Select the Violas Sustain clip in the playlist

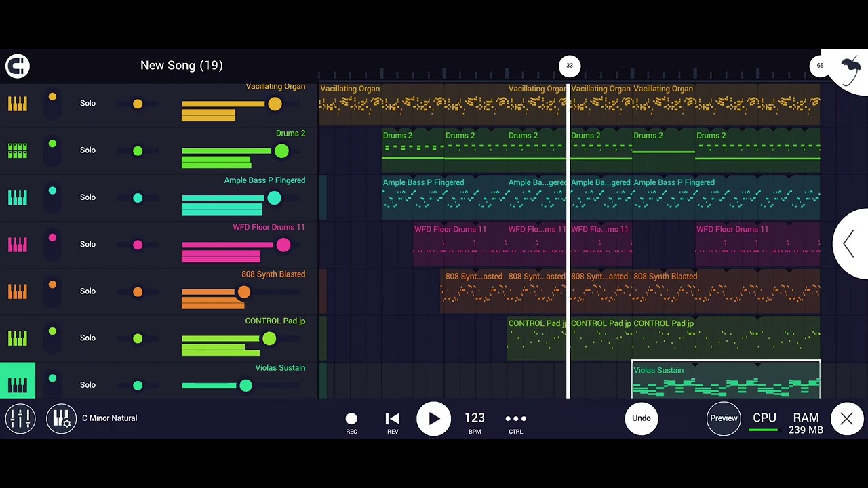coord(726,380)
